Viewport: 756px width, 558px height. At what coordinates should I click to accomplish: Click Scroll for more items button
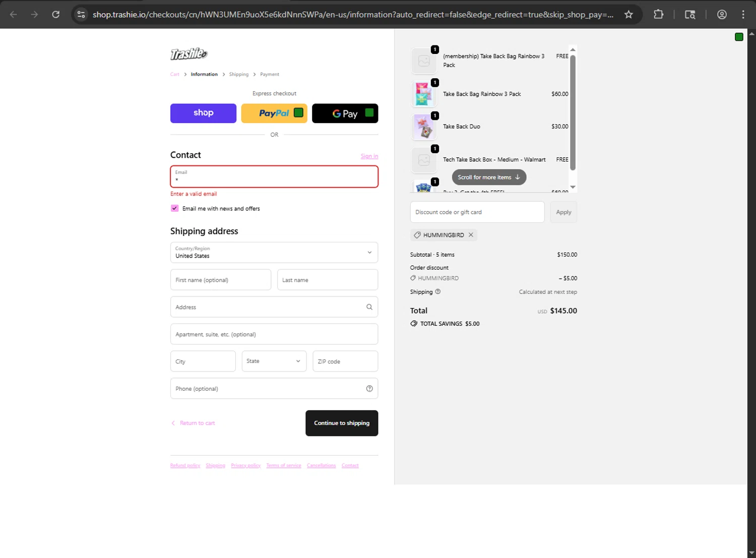coord(489,177)
